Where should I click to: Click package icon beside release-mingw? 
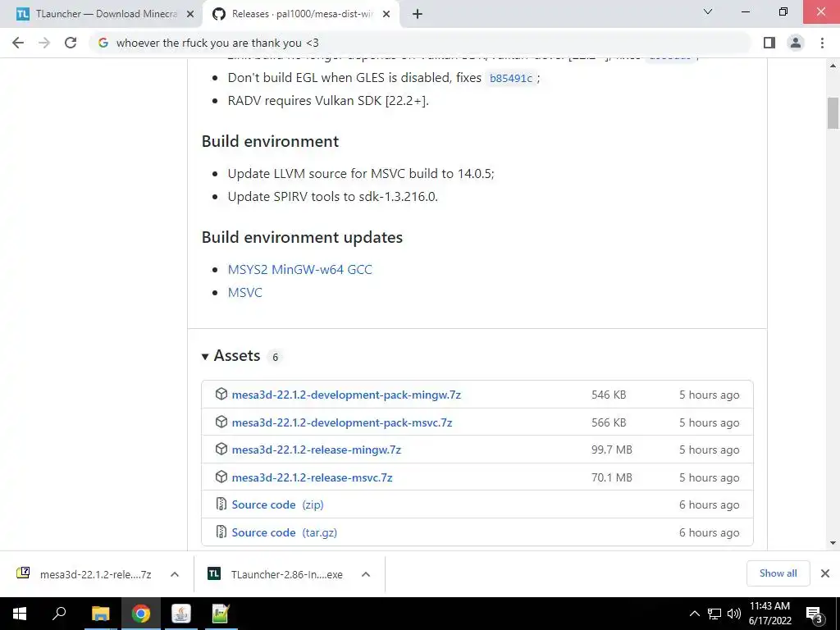pyautogui.click(x=221, y=450)
